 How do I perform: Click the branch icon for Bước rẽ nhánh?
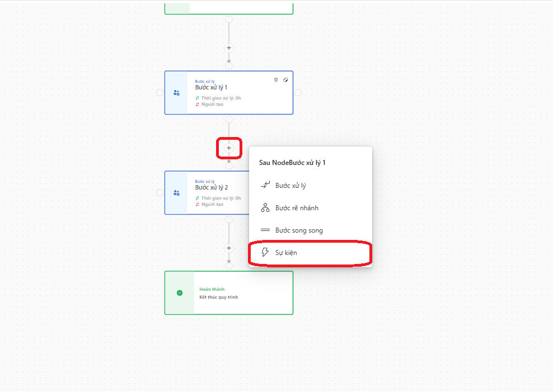click(265, 208)
